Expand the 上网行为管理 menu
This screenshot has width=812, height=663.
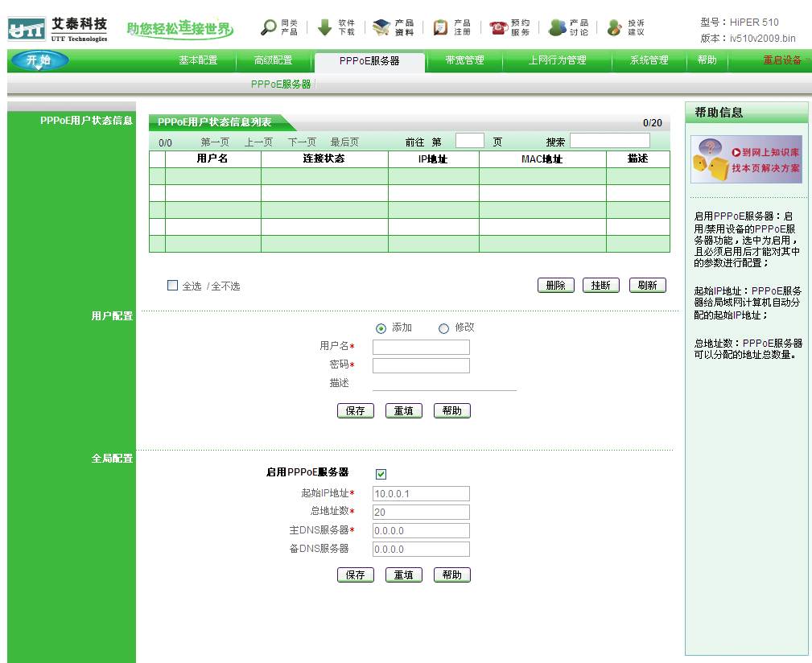coord(557,60)
